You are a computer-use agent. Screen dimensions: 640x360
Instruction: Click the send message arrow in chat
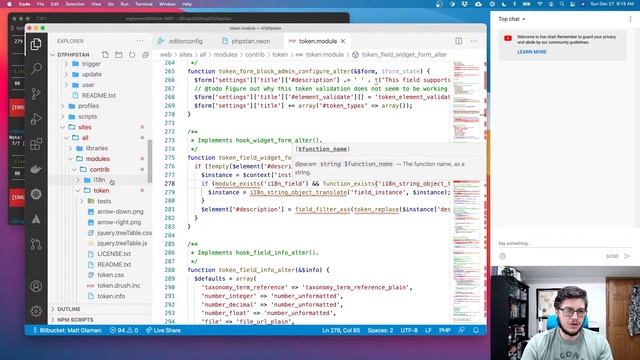627,256
